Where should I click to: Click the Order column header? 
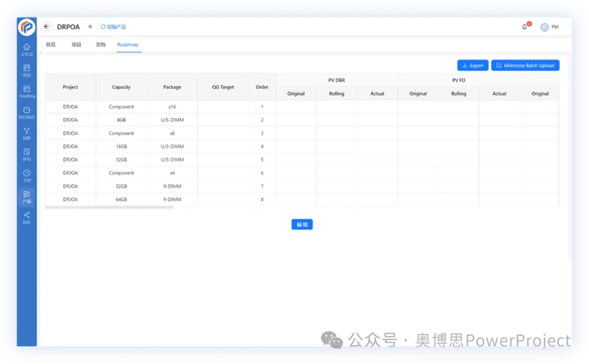click(x=262, y=87)
